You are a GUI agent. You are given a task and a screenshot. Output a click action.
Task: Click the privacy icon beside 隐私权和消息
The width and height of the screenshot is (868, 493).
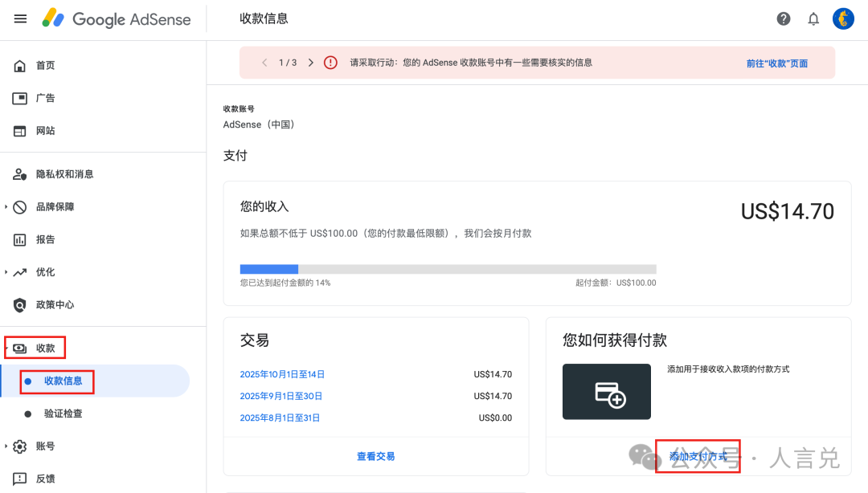pyautogui.click(x=20, y=174)
